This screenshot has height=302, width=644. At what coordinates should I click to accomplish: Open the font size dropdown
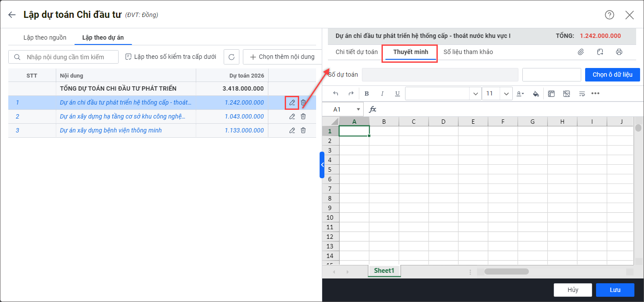pos(506,94)
